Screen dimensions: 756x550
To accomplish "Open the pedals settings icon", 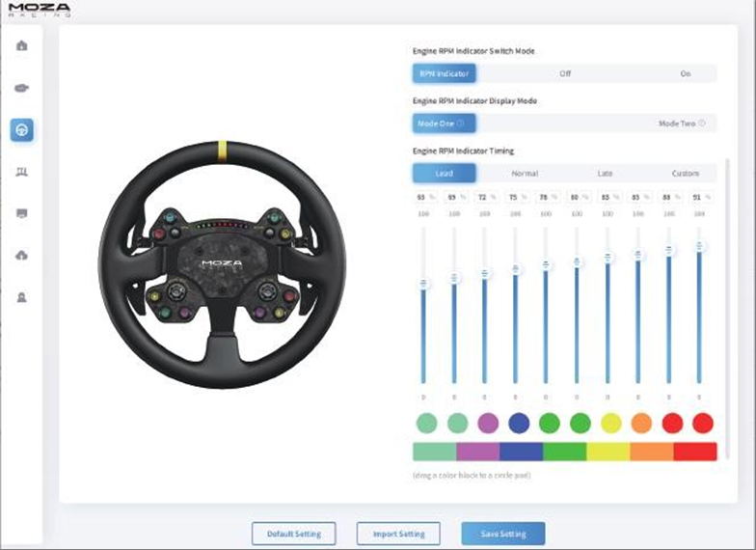I will [21, 172].
